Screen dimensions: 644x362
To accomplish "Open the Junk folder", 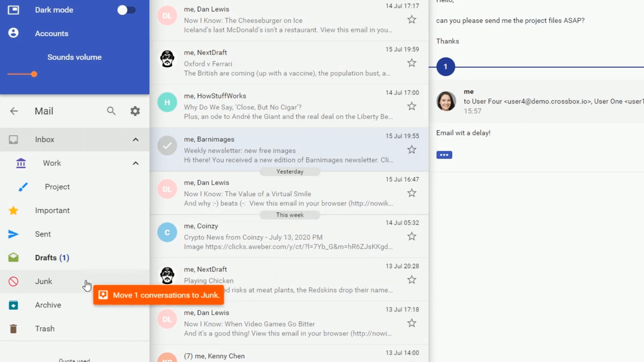I will click(x=74, y=281).
